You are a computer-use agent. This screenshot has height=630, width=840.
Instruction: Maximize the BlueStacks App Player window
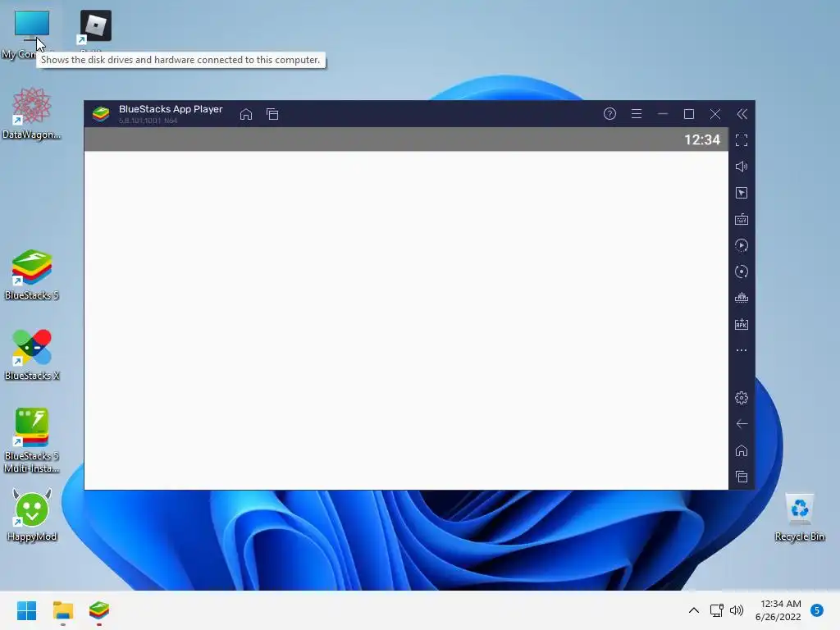[x=689, y=114]
